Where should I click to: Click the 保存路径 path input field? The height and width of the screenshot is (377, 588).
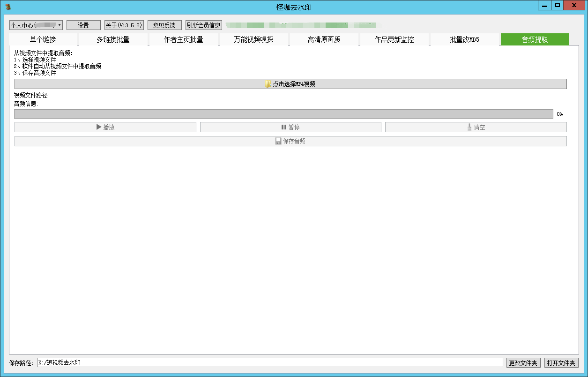click(x=270, y=363)
